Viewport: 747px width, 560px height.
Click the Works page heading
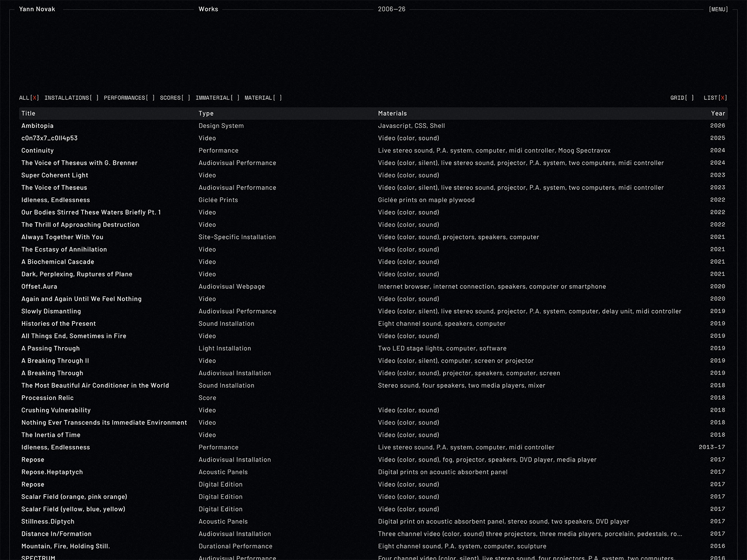208,9
